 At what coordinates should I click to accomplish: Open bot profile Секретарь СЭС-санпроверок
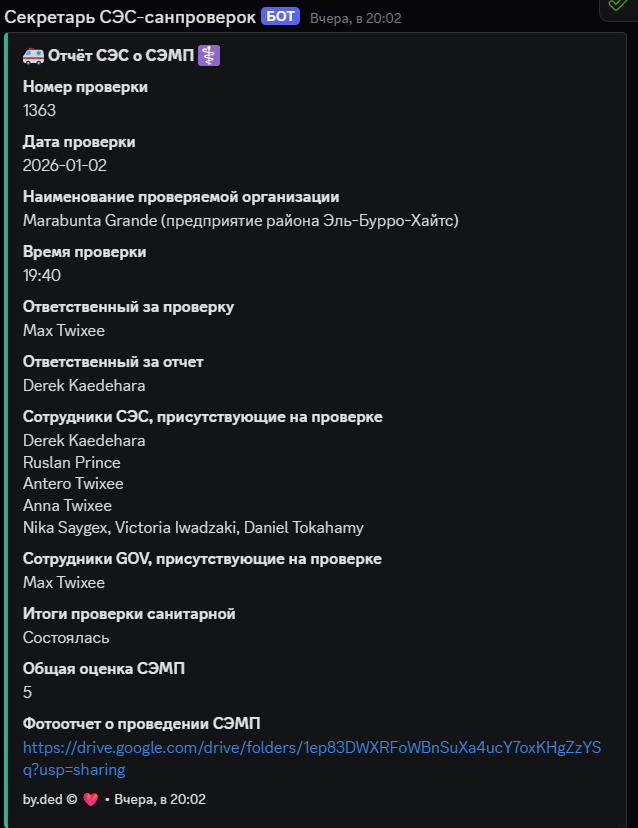[130, 17]
